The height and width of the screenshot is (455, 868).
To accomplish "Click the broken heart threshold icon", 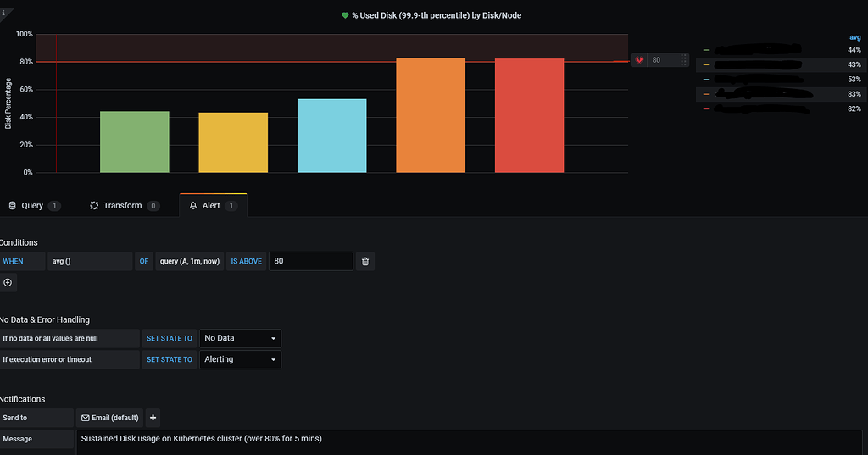I will [x=639, y=60].
